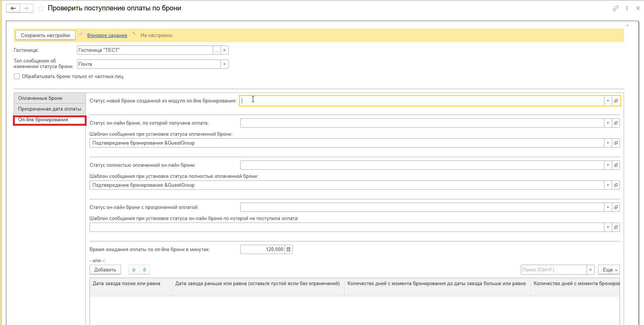
Task: Expand Шаблон полностью оплаченной брони dropdown
Action: 608,185
